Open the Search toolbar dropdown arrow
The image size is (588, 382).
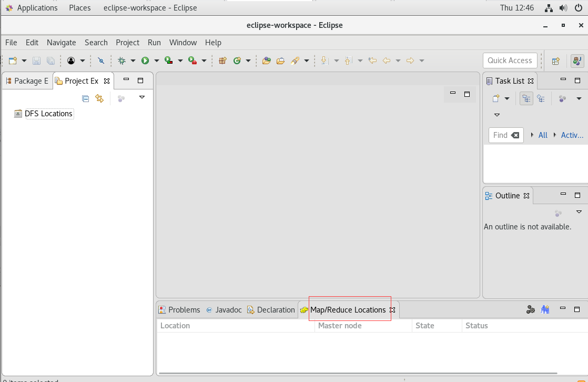click(x=307, y=61)
